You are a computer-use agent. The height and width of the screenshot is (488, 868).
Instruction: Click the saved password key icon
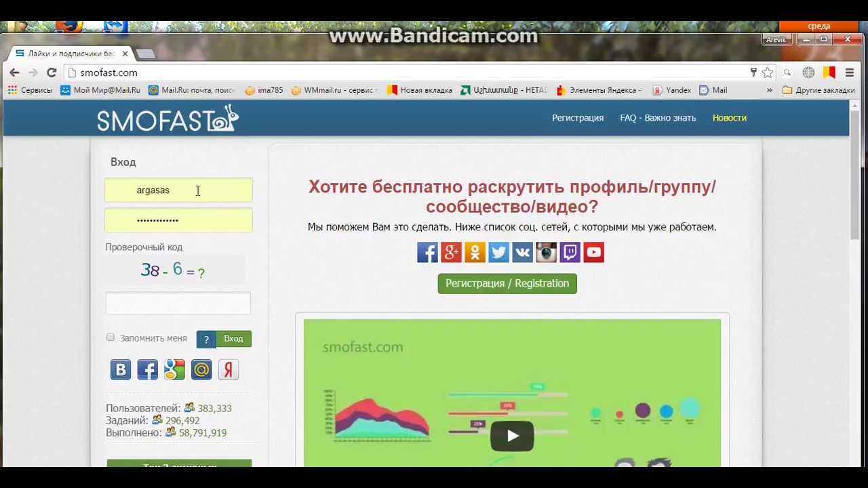click(753, 73)
